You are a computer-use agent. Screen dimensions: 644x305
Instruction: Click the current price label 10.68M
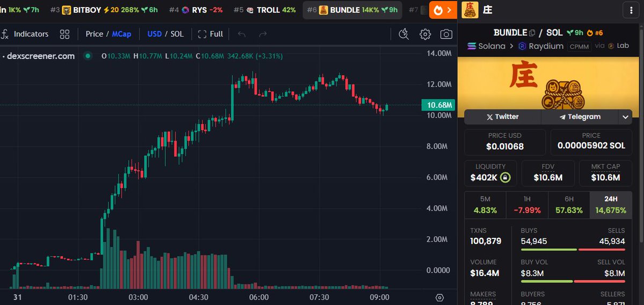coord(438,105)
